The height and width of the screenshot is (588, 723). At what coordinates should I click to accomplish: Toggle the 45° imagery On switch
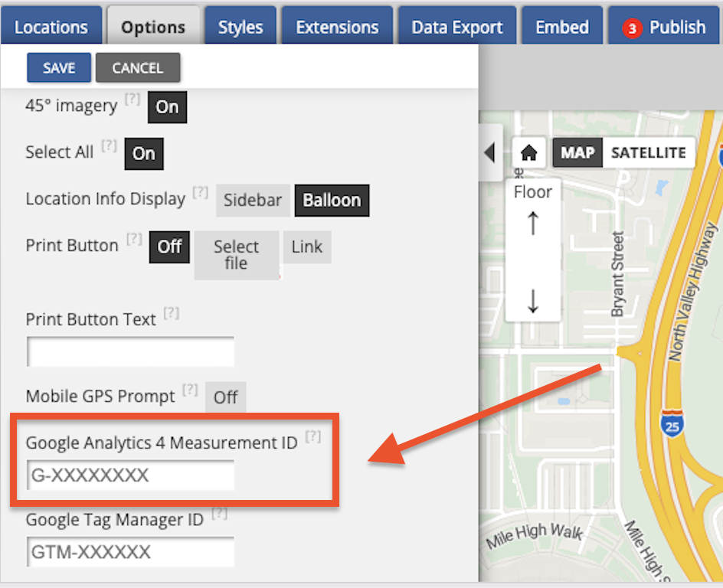[x=167, y=107]
